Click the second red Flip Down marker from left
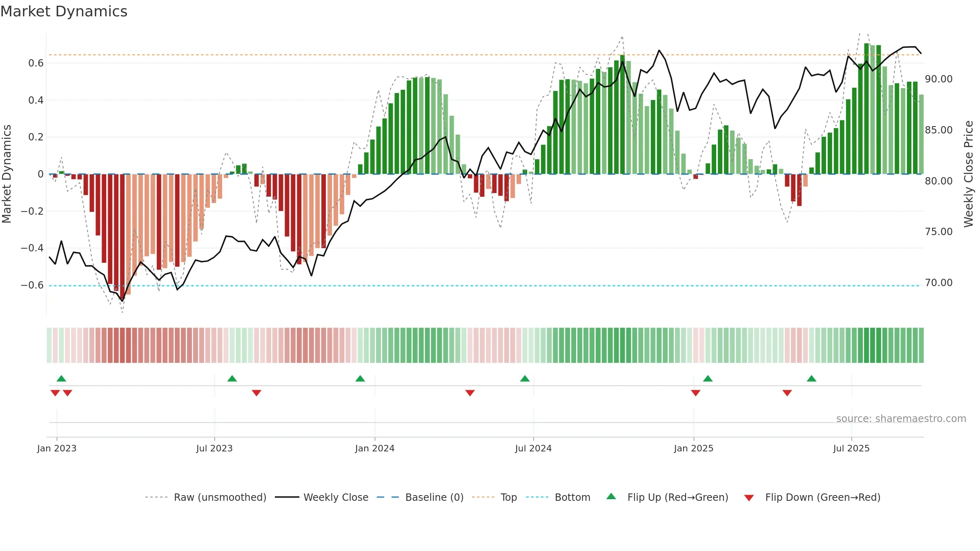Screen dimensions: 980x551 [x=67, y=393]
